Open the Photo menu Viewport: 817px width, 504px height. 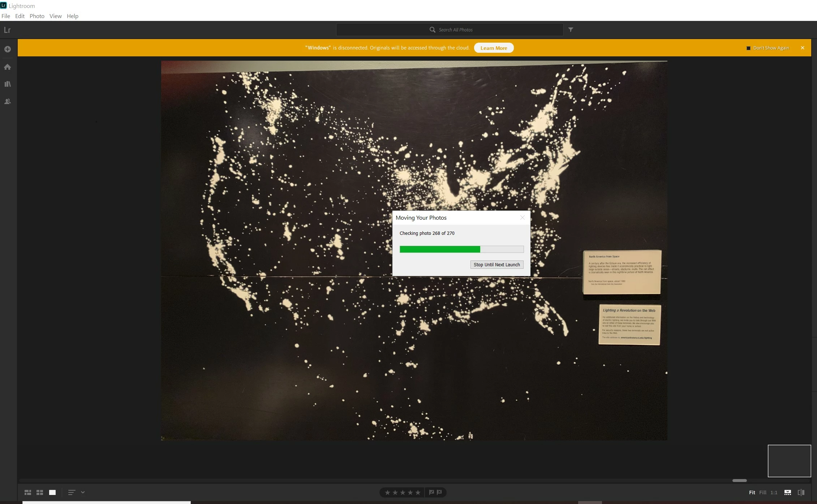pos(37,16)
